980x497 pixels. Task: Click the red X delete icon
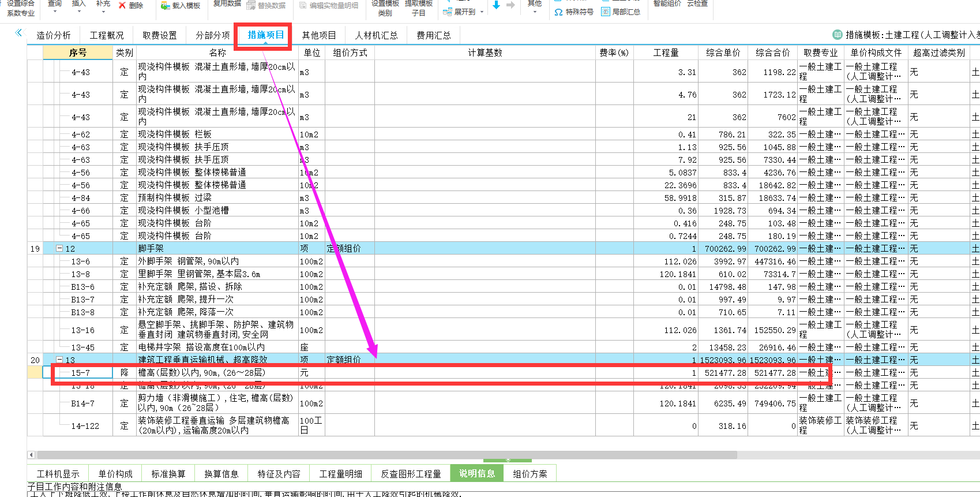tap(122, 5)
